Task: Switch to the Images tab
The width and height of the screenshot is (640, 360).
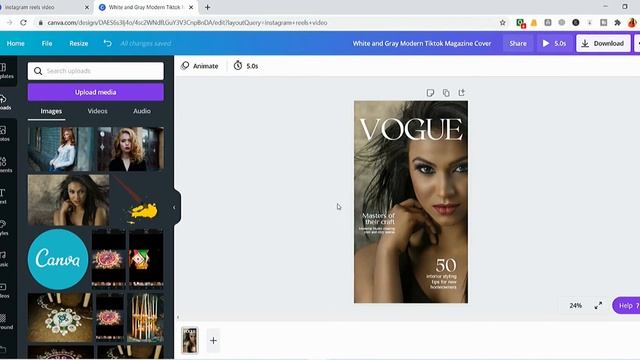Action: pos(51,111)
